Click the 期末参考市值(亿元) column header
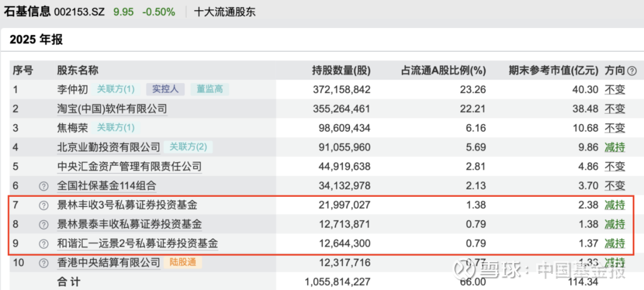 coord(553,70)
